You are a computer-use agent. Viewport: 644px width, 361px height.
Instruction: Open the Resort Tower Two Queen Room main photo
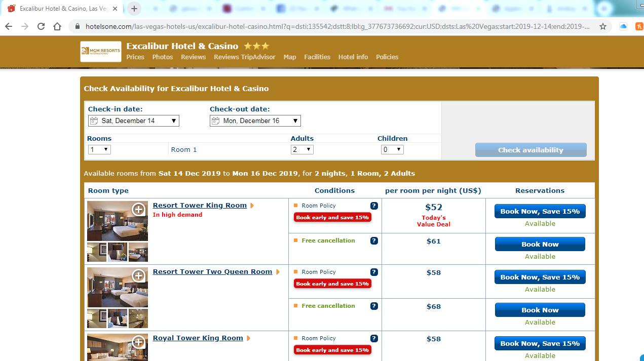point(118,287)
